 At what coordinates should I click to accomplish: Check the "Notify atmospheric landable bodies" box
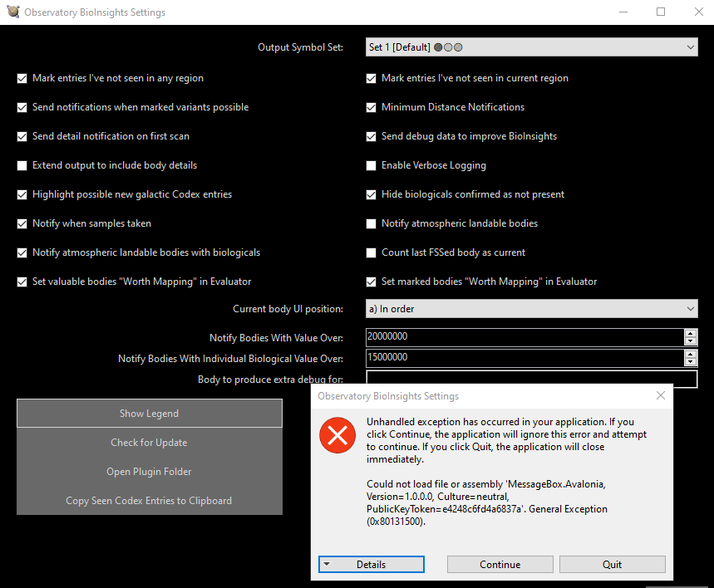pos(371,224)
